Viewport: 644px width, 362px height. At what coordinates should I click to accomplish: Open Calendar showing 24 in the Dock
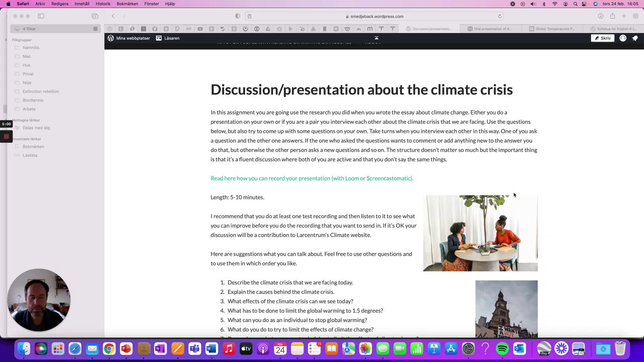280,348
